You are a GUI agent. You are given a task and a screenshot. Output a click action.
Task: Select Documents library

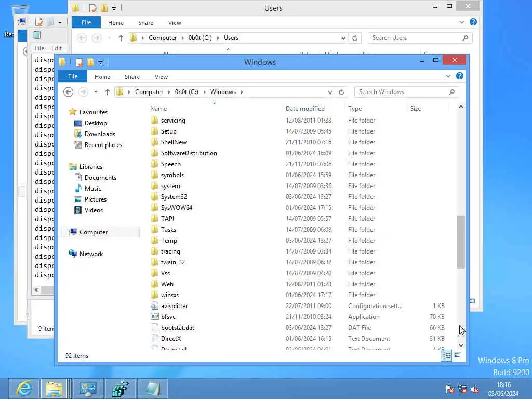tap(100, 178)
